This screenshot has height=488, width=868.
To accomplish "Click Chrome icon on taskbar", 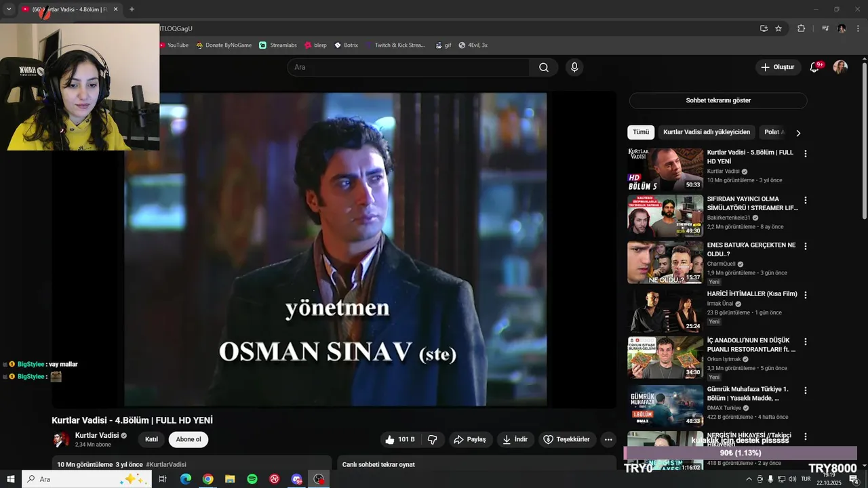I will pos(208,479).
